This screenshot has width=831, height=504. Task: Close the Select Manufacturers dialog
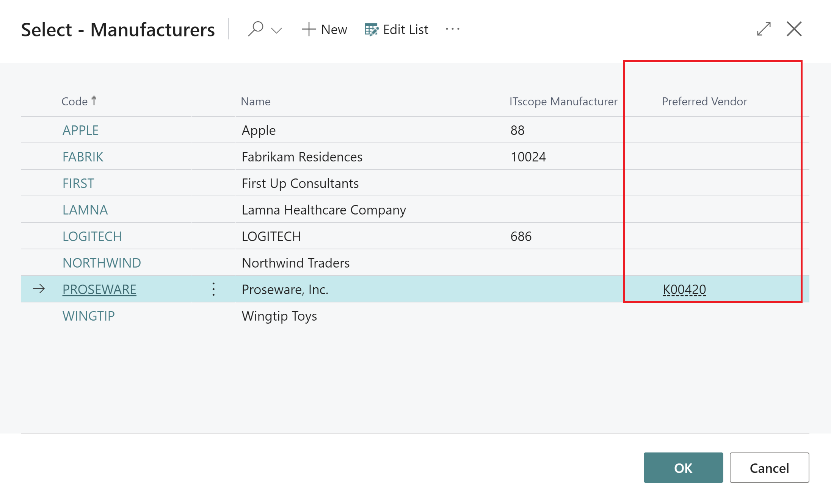click(794, 29)
